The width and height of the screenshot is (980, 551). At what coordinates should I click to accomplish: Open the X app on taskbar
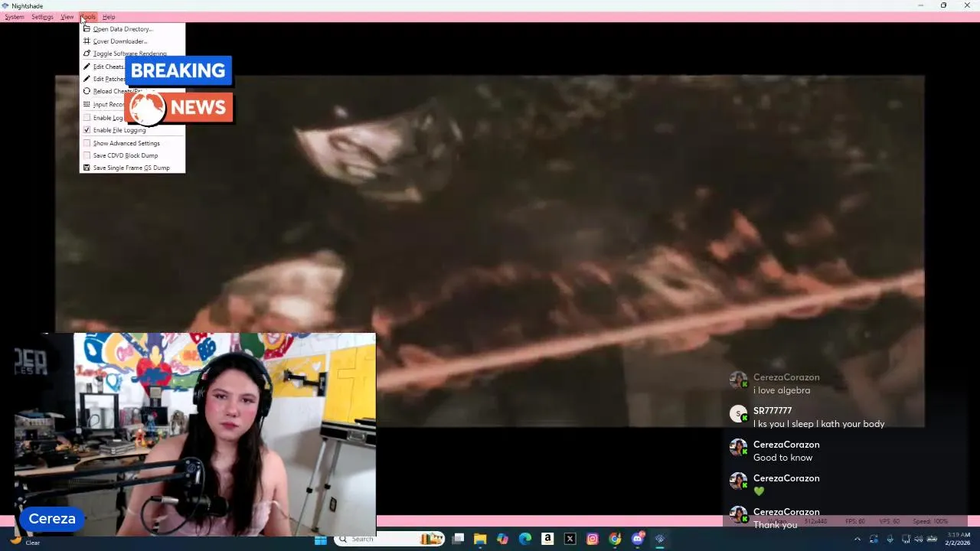point(570,539)
